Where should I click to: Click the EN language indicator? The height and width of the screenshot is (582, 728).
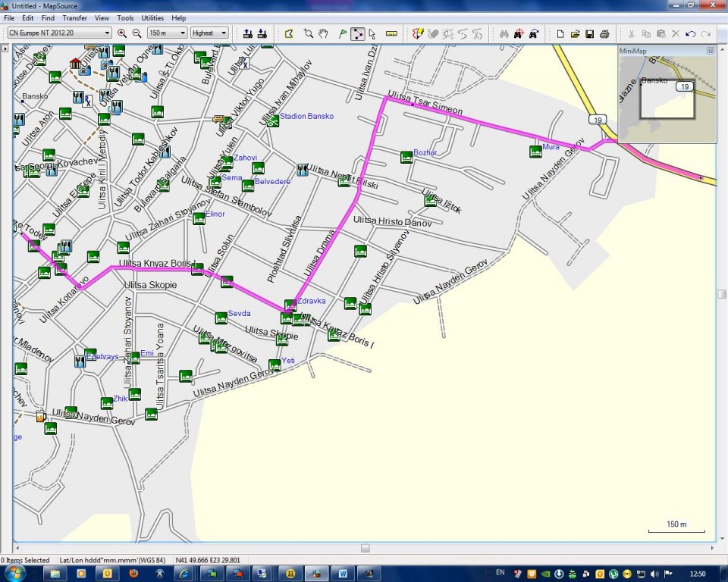point(500,572)
